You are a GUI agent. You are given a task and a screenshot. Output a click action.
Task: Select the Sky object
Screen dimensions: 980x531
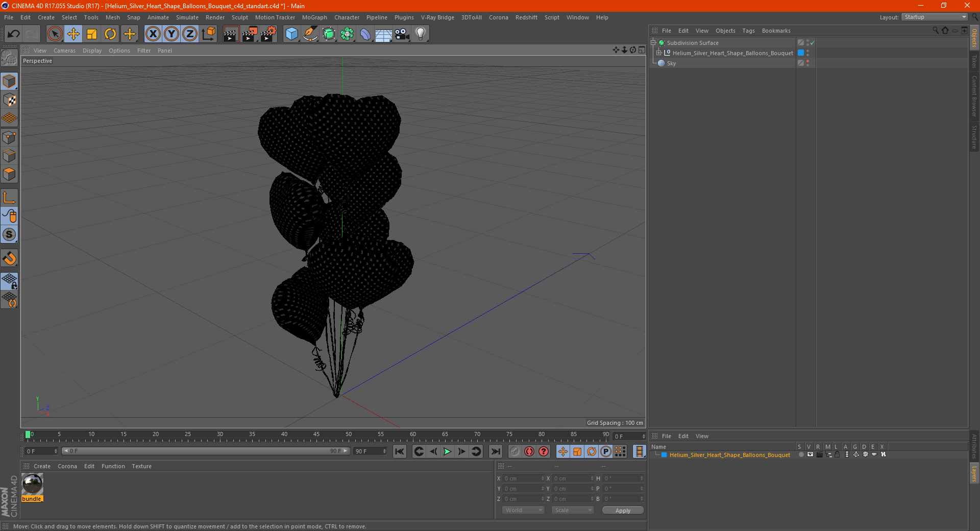pyautogui.click(x=671, y=63)
